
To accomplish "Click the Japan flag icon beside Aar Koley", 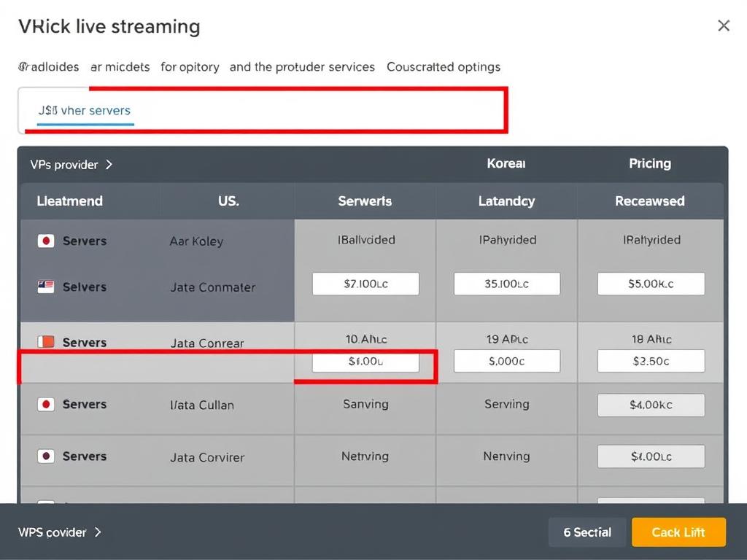I will pos(46,241).
